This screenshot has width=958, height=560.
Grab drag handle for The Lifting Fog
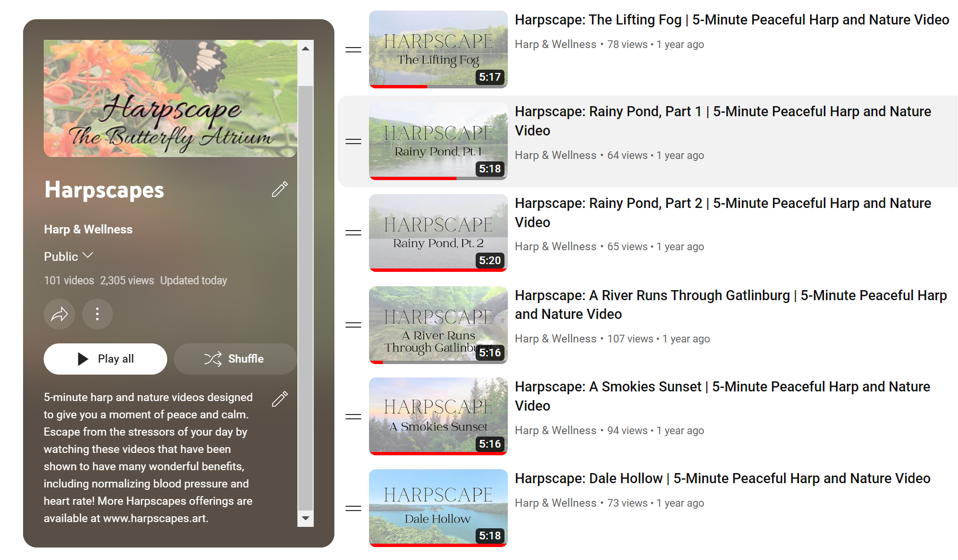[354, 49]
